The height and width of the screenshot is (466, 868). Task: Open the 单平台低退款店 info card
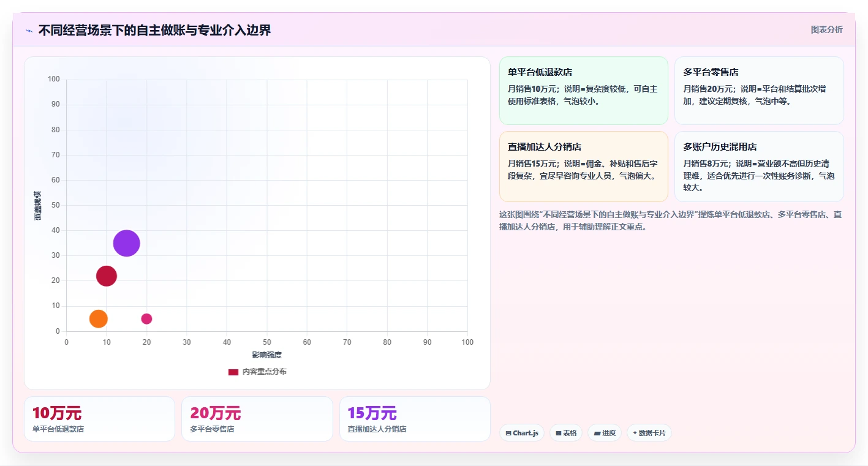click(x=584, y=91)
